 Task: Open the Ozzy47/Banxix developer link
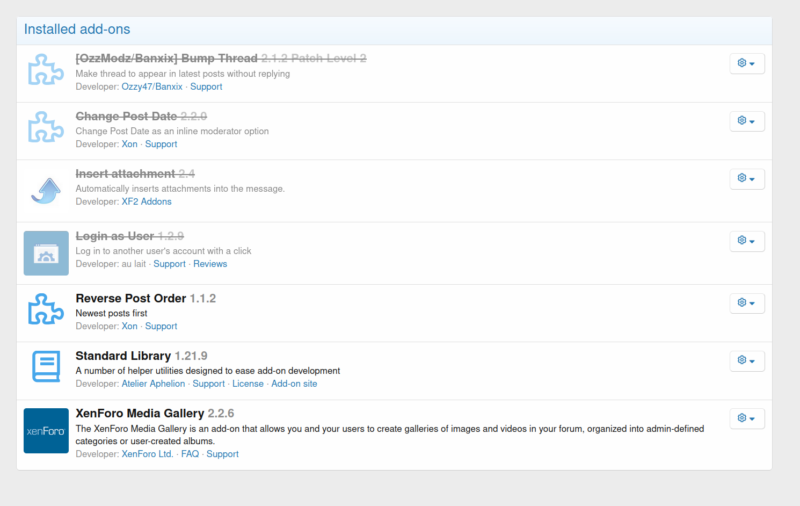[x=152, y=87]
